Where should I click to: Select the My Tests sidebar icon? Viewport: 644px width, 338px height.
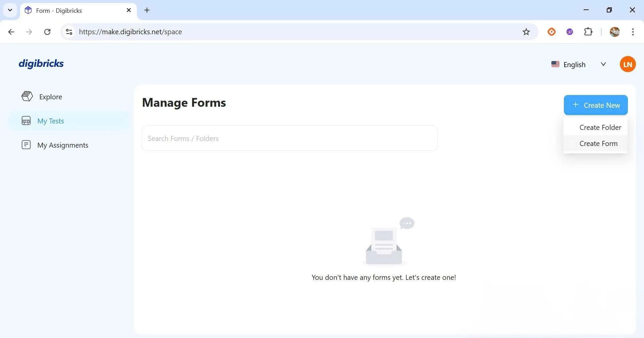point(26,121)
